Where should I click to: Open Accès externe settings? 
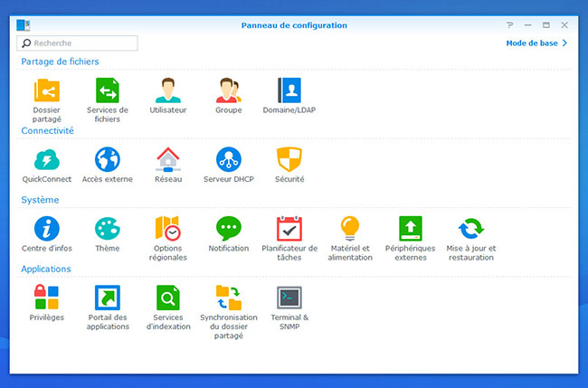[108, 160]
